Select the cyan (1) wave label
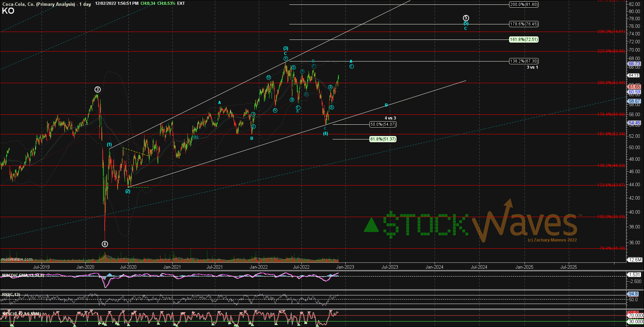Image resolution: width=644 pixels, height=327 pixels. [x=109, y=145]
